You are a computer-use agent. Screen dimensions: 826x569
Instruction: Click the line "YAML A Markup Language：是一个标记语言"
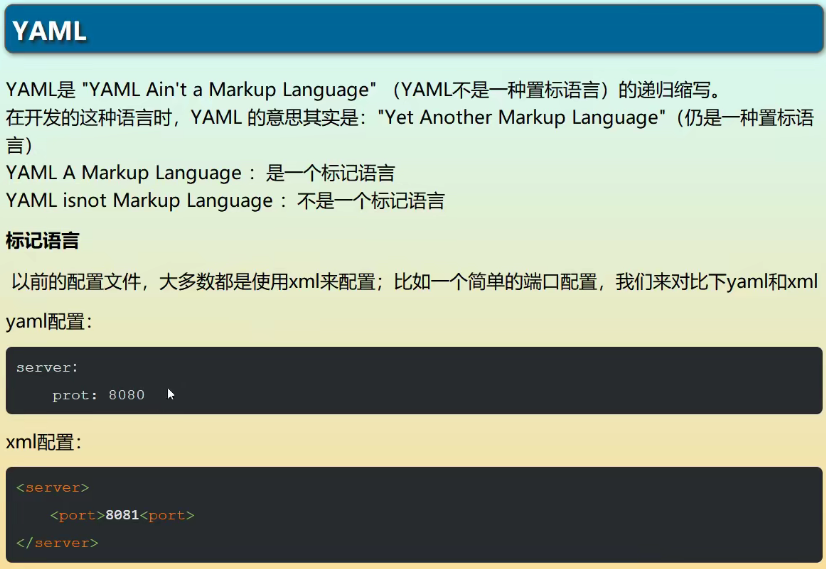(200, 173)
